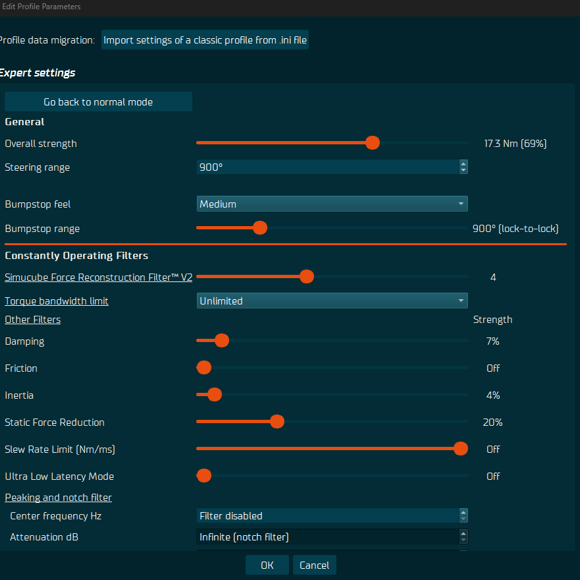
Task: Click the General section heading
Action: [x=24, y=122]
